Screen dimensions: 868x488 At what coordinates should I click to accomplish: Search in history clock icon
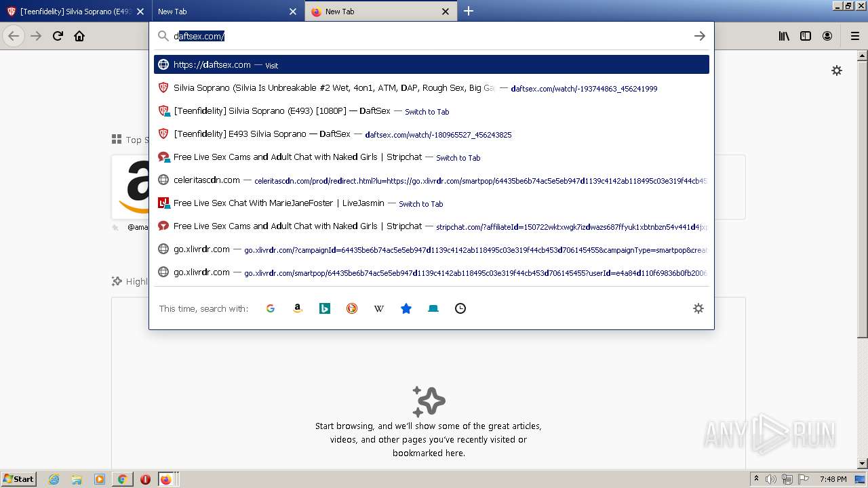(460, 308)
